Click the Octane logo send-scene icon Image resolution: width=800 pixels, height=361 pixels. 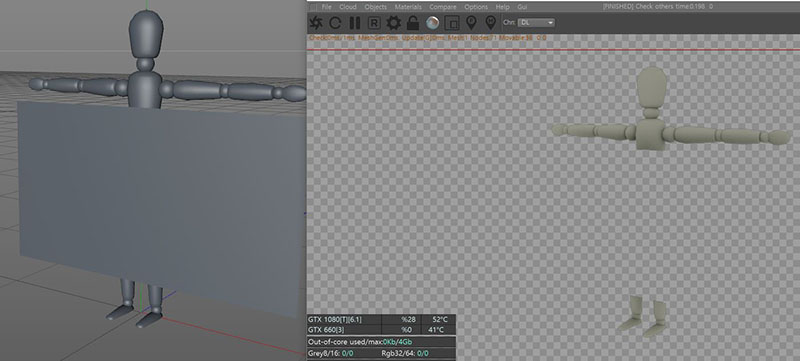(x=316, y=23)
